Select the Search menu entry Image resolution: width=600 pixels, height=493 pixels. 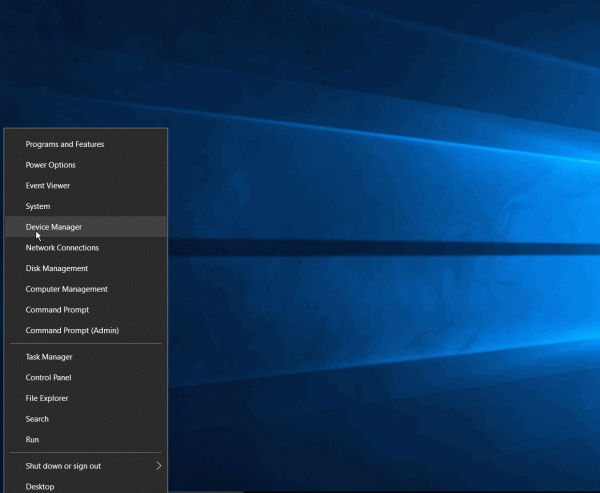pyautogui.click(x=86, y=419)
